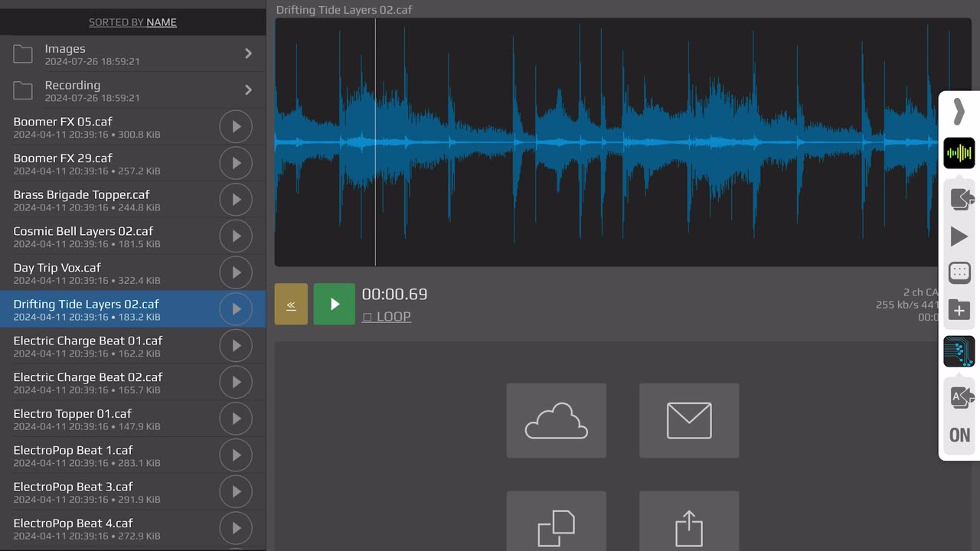980x551 pixels.
Task: Select the Brass Brigade Topper.caf file name
Action: click(x=81, y=195)
